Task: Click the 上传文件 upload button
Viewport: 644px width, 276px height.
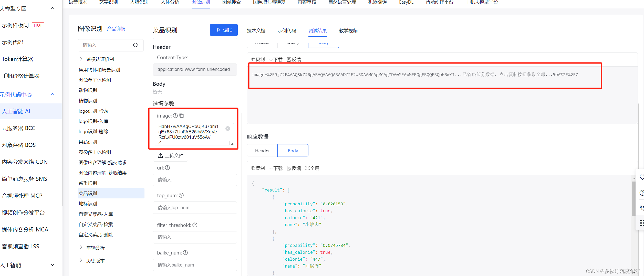Action: click(170, 155)
